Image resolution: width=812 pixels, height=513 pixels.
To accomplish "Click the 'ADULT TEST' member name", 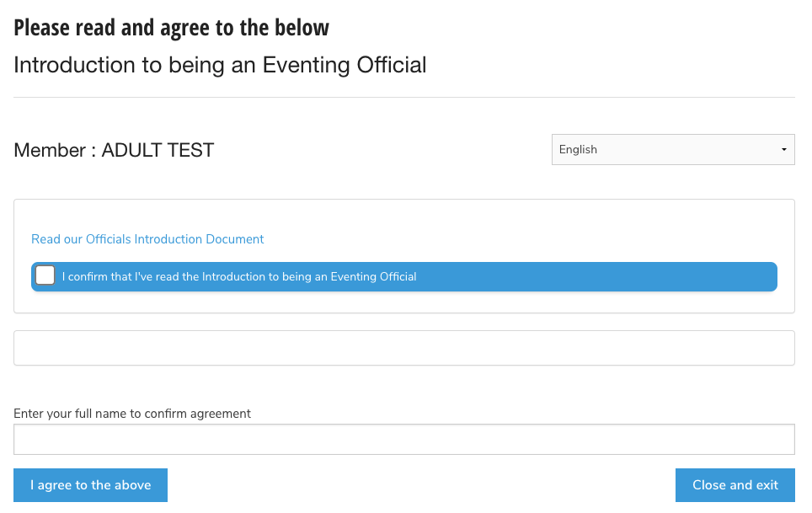I will coord(158,151).
